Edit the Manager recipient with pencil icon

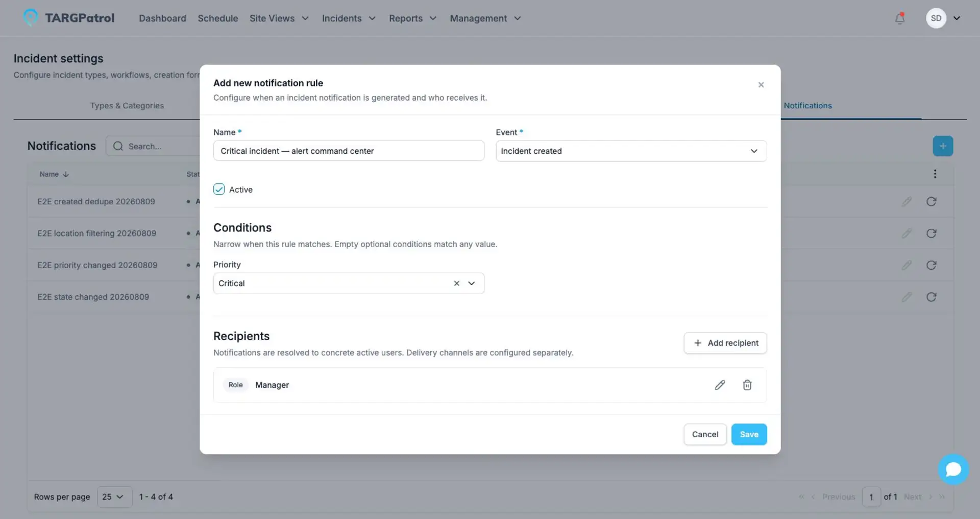coord(720,385)
